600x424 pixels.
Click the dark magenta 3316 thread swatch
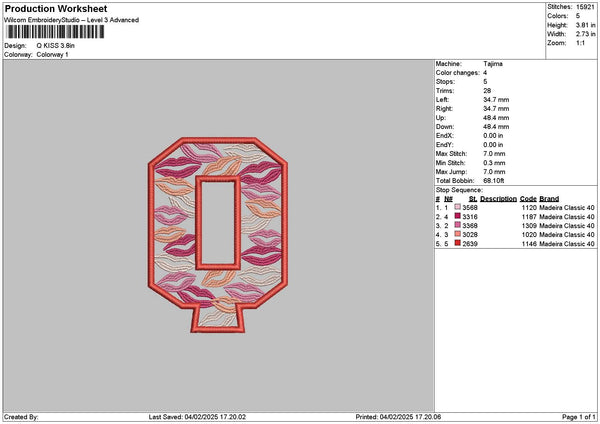pos(457,216)
